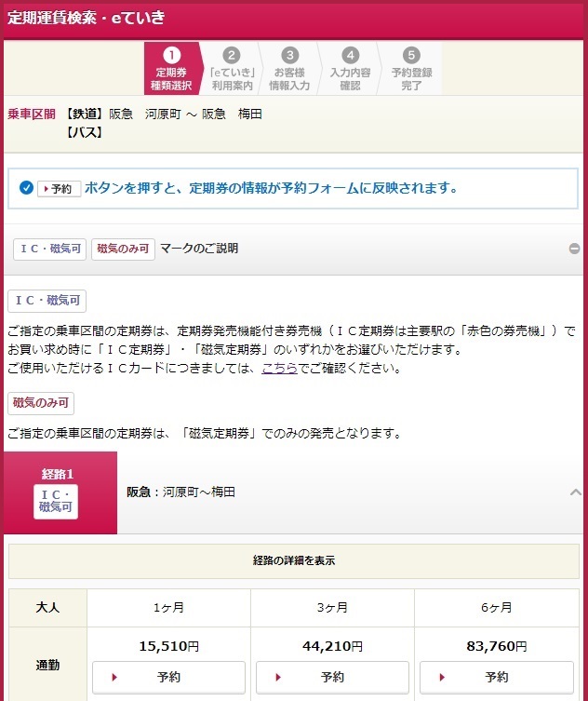Click the blue checkmark icon in the notice
The height and width of the screenshot is (701, 588).
pos(26,188)
